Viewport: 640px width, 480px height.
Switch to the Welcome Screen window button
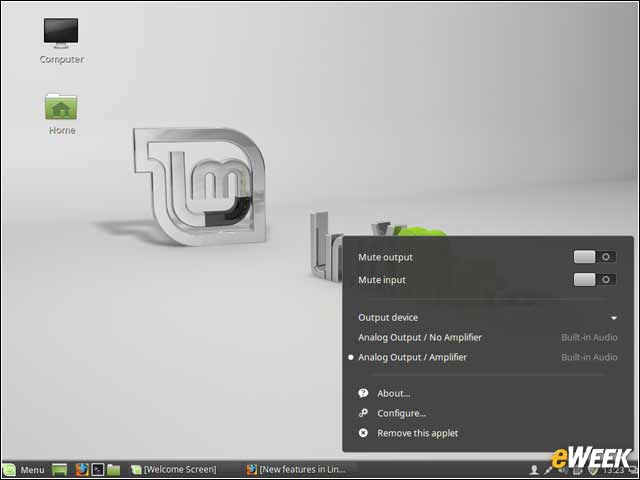click(174, 470)
